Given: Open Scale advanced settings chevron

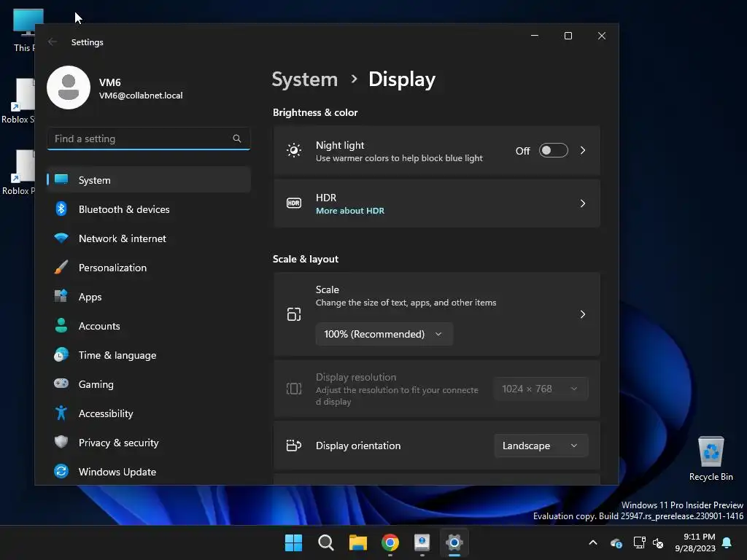Looking at the screenshot, I should (583, 314).
